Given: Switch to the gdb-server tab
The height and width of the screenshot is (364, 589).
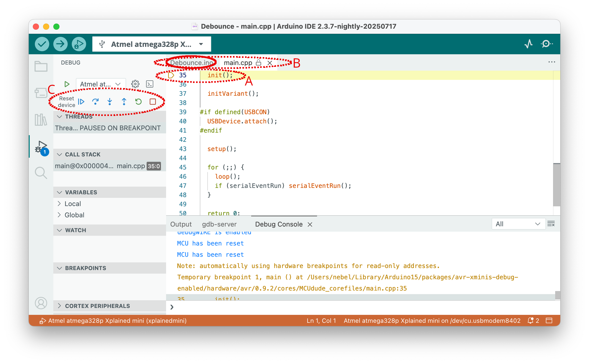Looking at the screenshot, I should coord(219,224).
